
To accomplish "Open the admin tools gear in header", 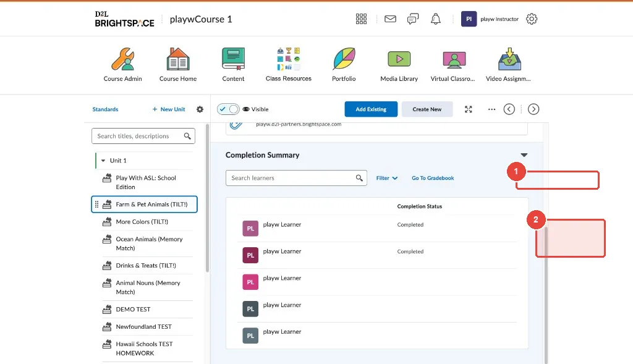I will pos(531,19).
